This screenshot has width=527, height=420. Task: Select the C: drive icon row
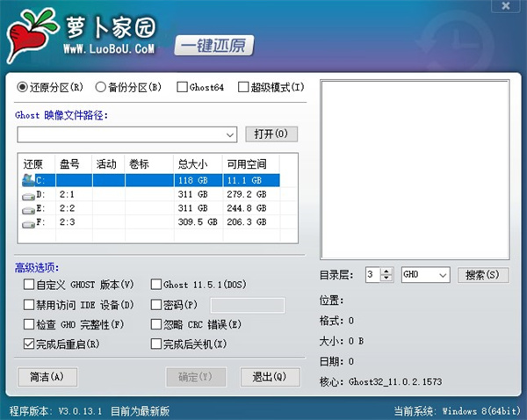point(29,179)
